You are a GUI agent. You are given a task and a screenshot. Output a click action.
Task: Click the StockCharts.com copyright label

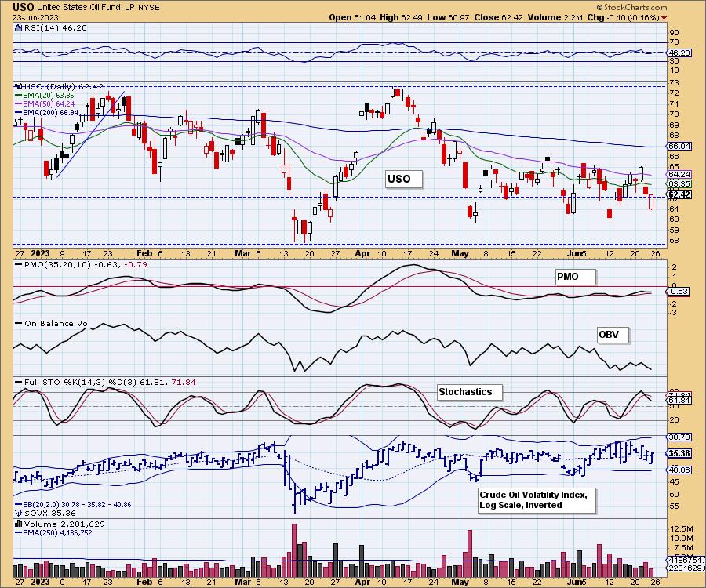pyautogui.click(x=631, y=7)
